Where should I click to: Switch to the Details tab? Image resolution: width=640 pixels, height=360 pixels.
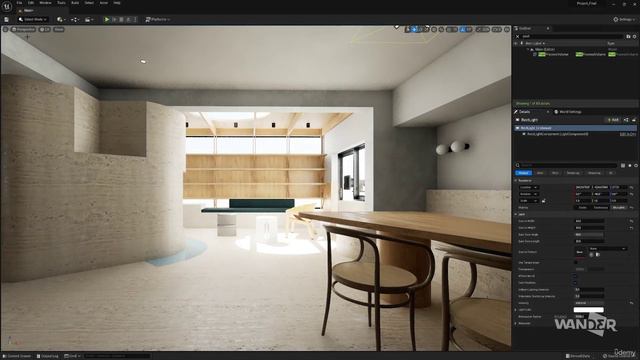(524, 112)
